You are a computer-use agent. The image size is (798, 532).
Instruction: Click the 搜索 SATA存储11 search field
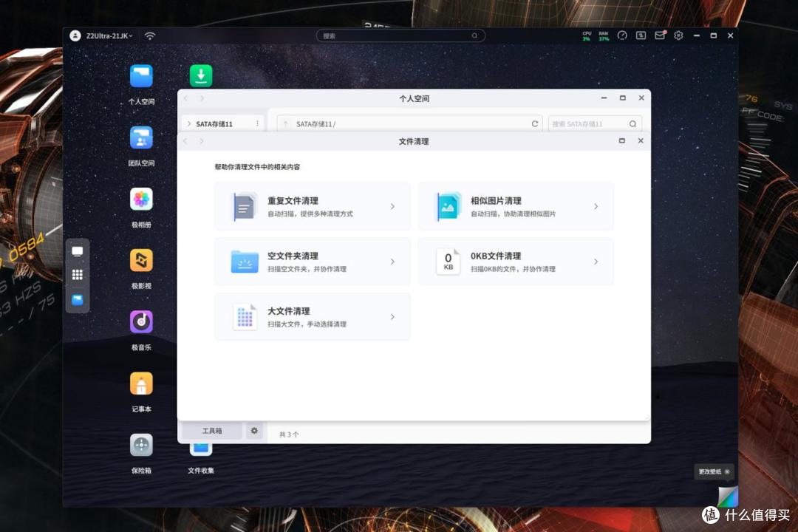(594, 123)
